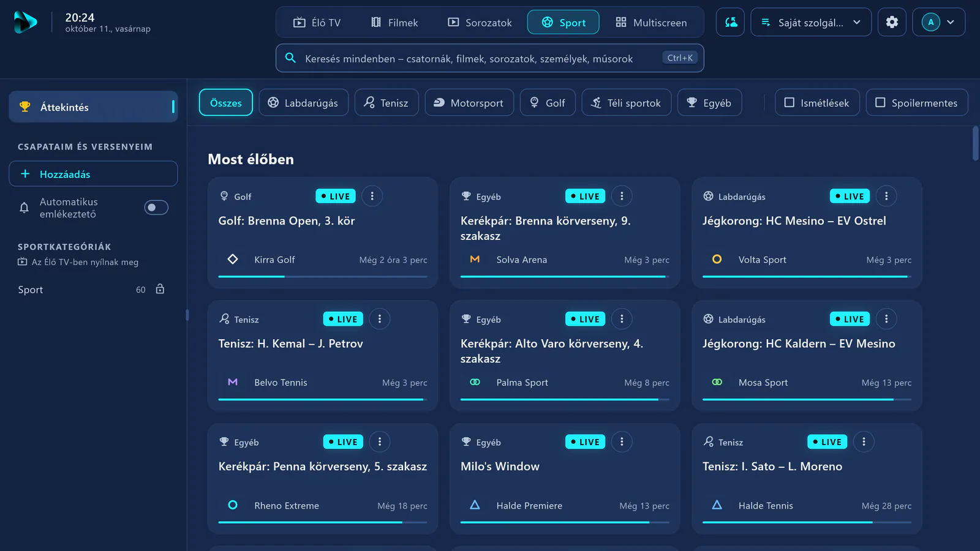Click the bell icon for Automatikus emlékeztető
The width and height of the screenshot is (980, 551).
pos(24,208)
